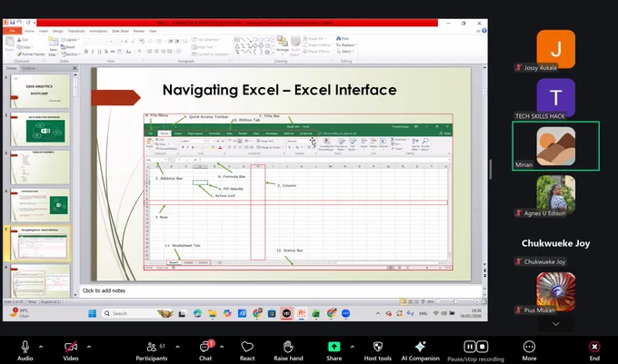Switch to PowerPoint Design tab
This screenshot has width=618, height=364.
(58, 31)
